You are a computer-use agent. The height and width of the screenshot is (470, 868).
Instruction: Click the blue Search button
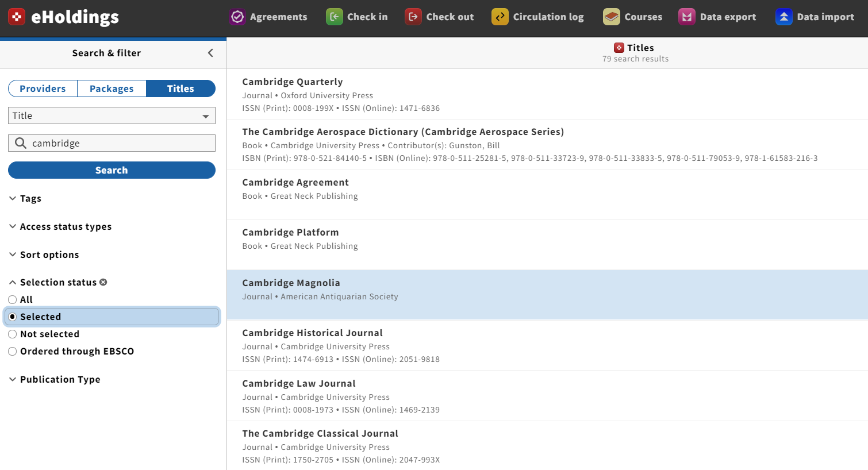pos(112,170)
